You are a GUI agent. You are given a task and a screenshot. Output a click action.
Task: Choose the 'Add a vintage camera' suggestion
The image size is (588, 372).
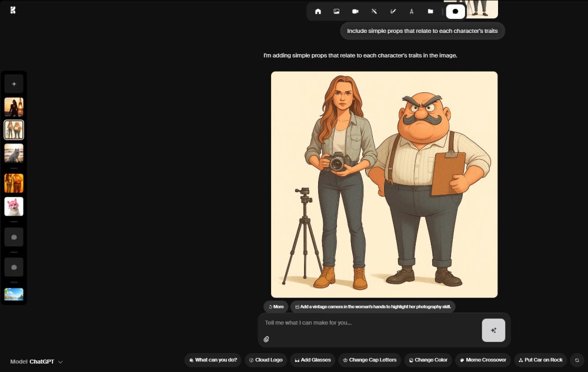[x=373, y=307]
